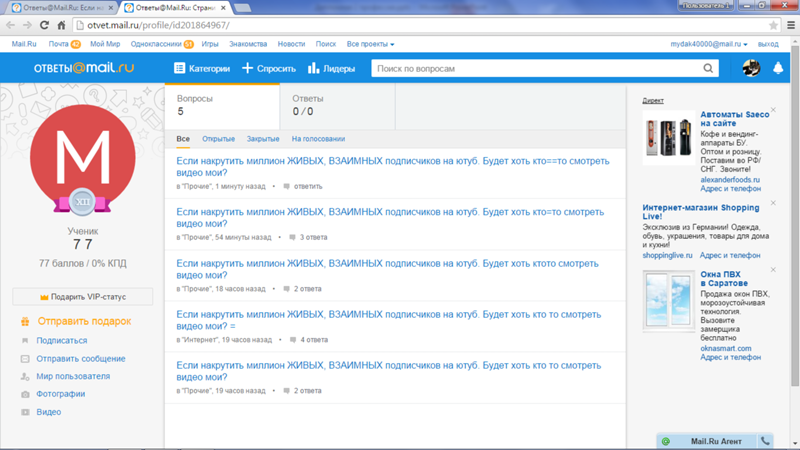Open the Автоматы Saeco на сайте ad
Screen dimensions: 800x450
(x=734, y=119)
